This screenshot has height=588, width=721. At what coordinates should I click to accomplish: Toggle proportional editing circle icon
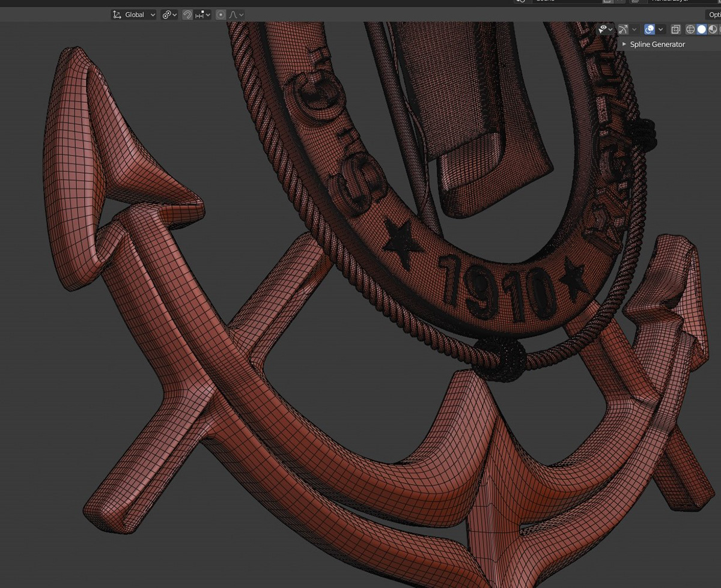click(x=221, y=14)
